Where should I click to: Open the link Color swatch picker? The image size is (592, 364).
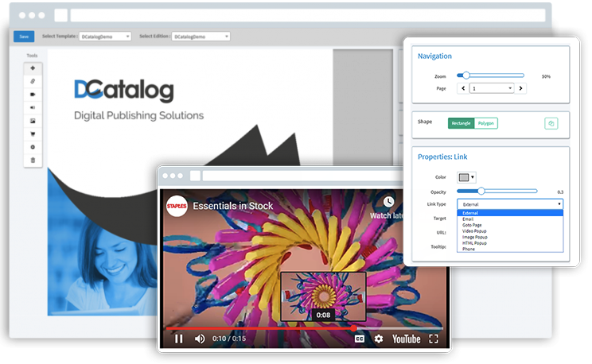(466, 177)
